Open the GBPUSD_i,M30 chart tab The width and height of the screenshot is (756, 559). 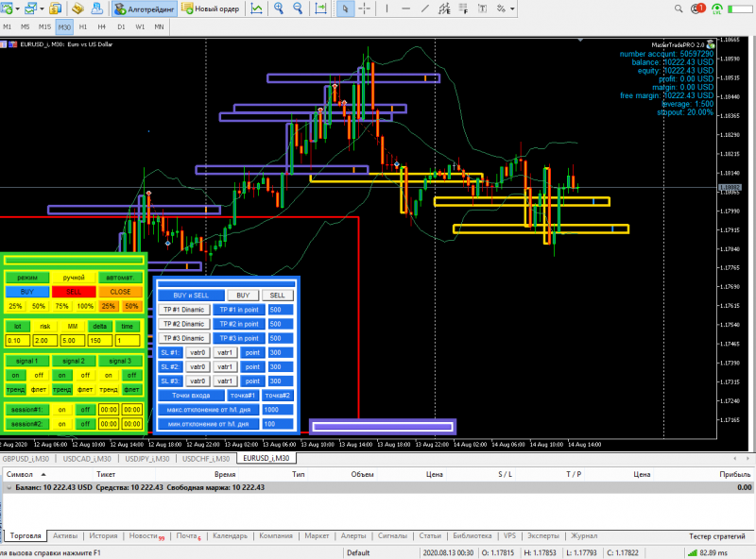(26, 459)
